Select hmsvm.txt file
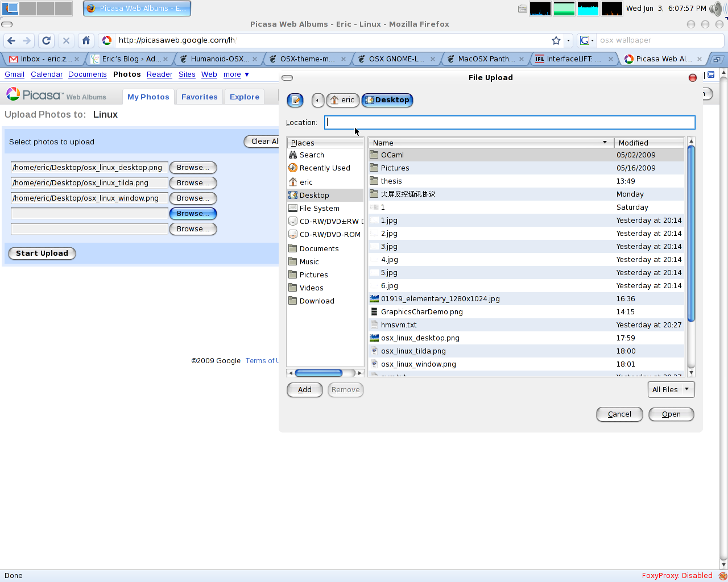The height and width of the screenshot is (582, 728). tap(527, 325)
